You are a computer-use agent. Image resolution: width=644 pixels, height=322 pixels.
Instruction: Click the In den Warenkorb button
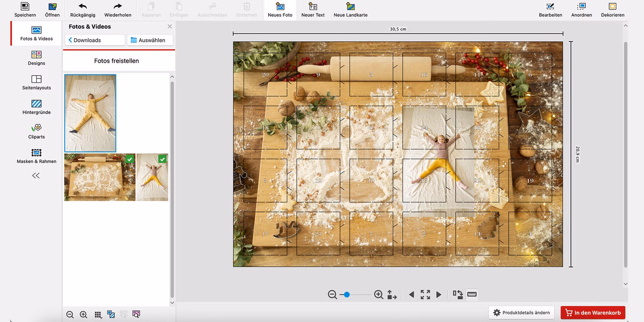point(593,312)
